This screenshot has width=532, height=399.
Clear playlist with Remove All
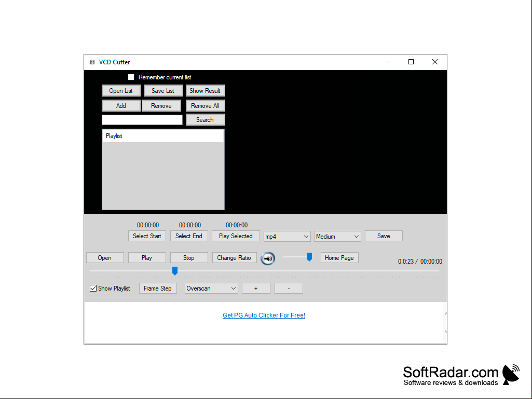205,105
